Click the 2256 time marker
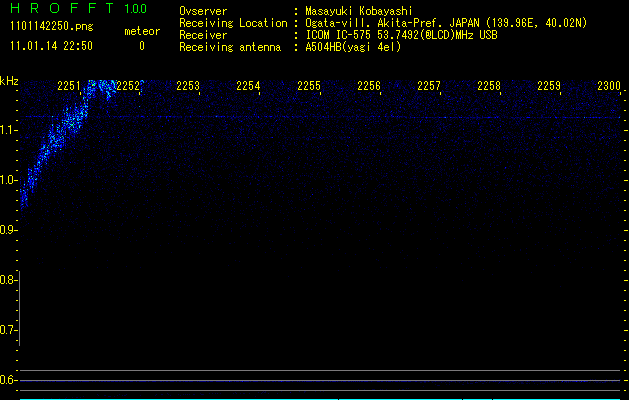Screen dimensions: 629x400 (x=369, y=86)
